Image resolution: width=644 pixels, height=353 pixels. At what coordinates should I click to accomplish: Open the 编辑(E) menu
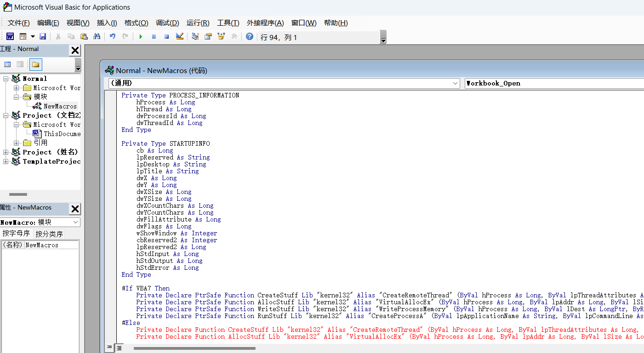pos(48,23)
